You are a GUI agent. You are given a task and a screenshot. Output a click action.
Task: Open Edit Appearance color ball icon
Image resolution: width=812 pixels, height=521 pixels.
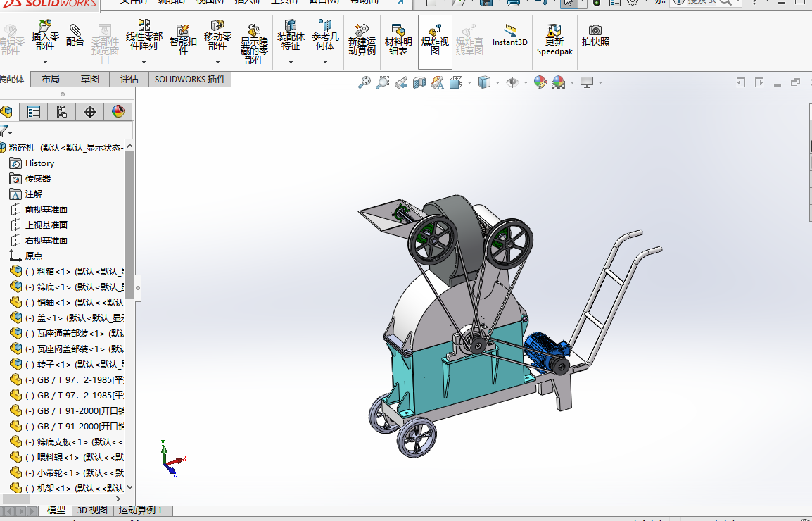540,82
